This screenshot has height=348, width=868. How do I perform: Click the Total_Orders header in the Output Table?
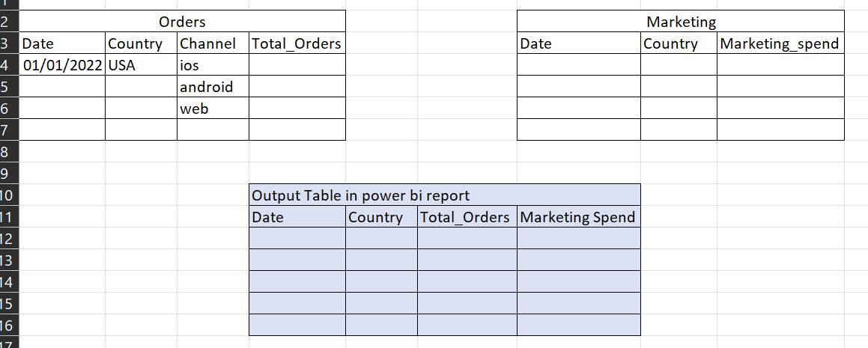point(467,216)
